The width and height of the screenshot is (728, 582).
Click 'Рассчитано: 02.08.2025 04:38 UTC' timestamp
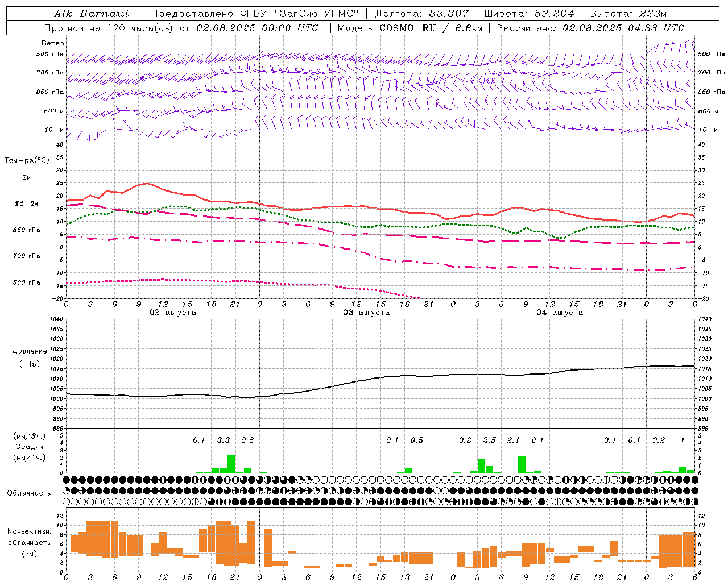tap(590, 28)
